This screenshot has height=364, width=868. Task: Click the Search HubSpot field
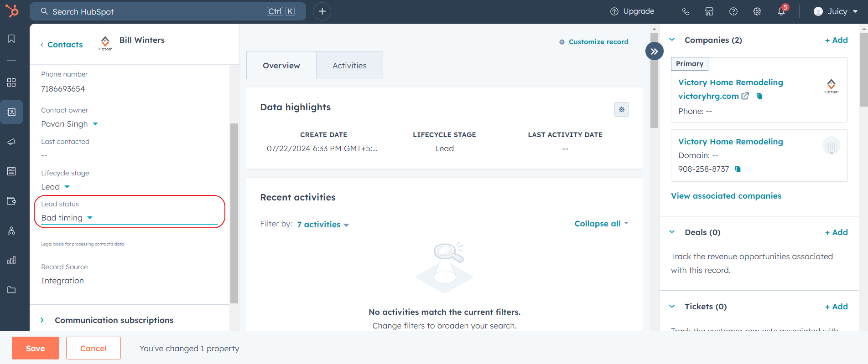168,11
